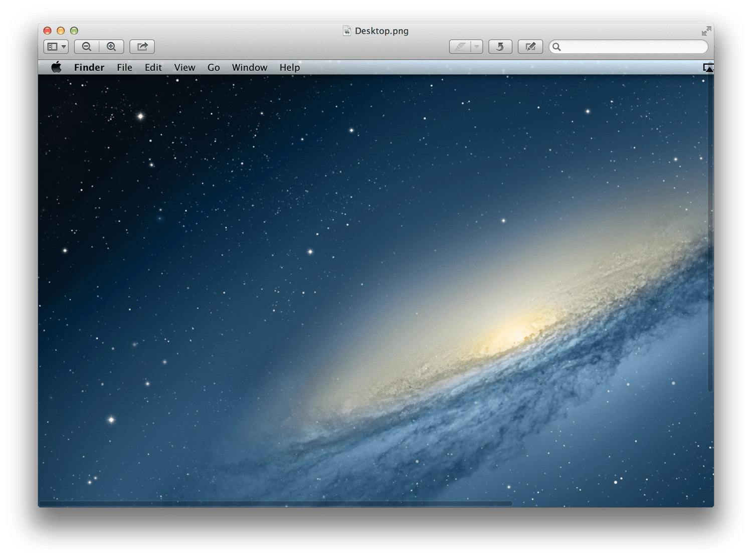Click the bold Finder menu label

pyautogui.click(x=89, y=68)
